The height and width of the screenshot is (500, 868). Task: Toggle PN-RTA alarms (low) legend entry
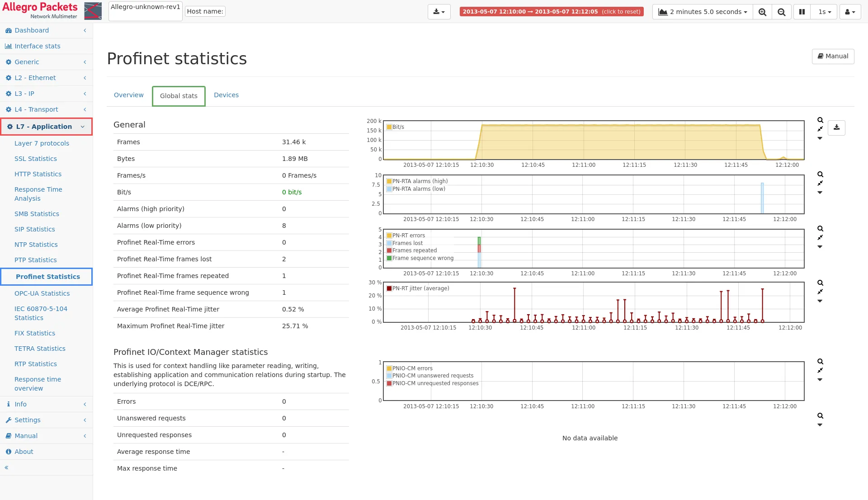(x=418, y=189)
